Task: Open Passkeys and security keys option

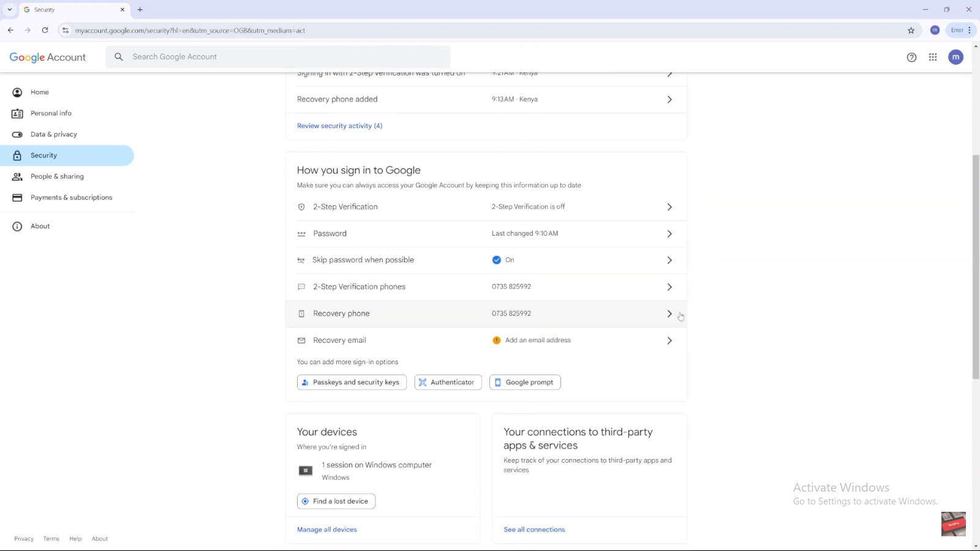Action: click(352, 383)
